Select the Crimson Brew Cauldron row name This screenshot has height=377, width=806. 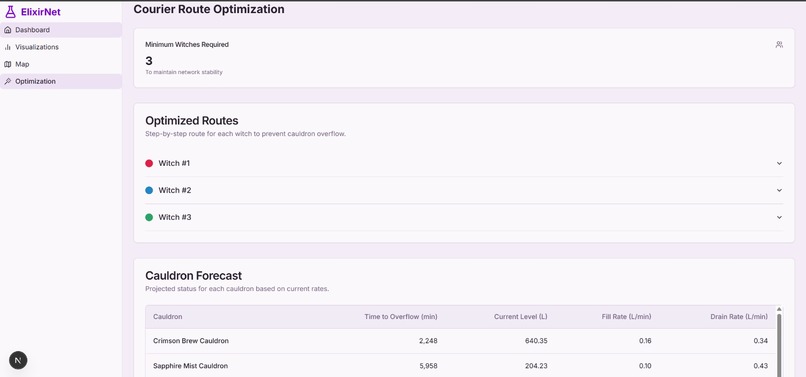pyautogui.click(x=191, y=341)
